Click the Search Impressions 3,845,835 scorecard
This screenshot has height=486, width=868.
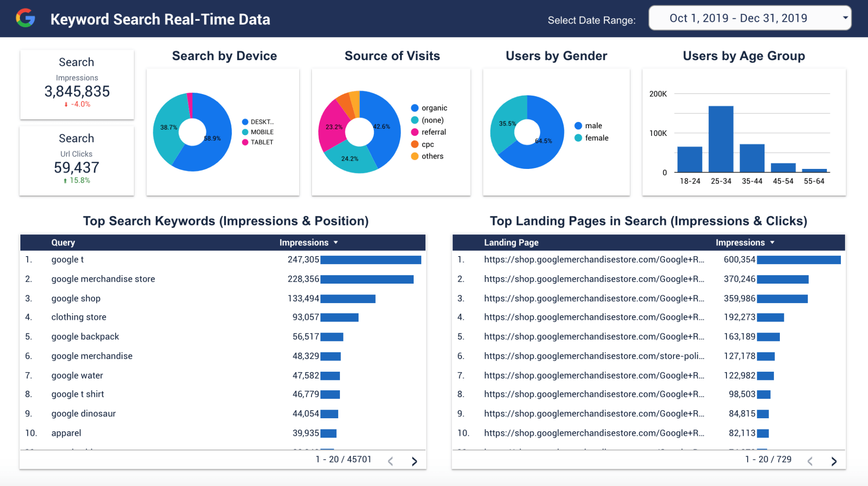tap(77, 84)
